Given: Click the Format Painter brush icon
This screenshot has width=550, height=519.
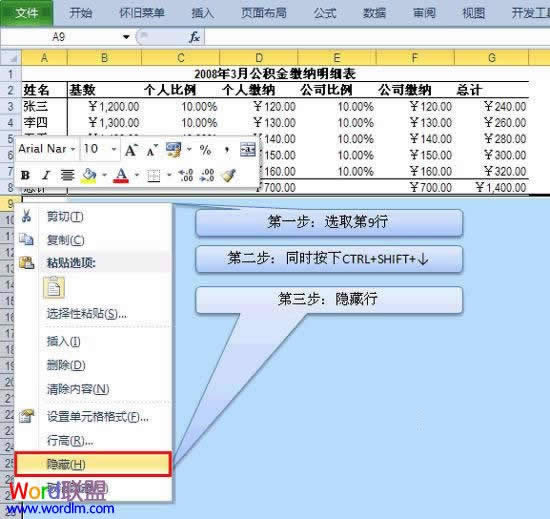Looking at the screenshot, I should (x=229, y=175).
